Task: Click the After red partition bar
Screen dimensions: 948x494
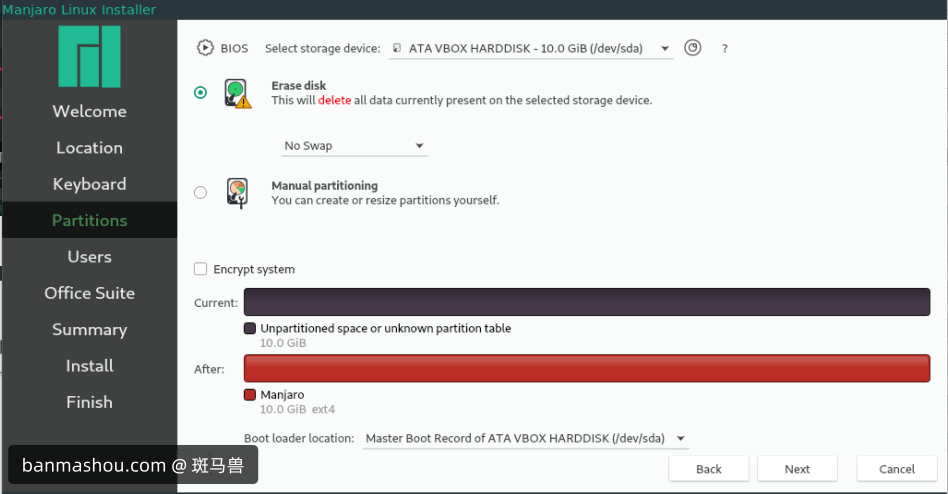Action: [x=586, y=368]
